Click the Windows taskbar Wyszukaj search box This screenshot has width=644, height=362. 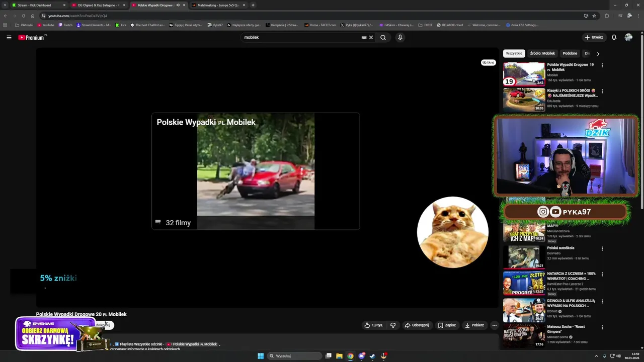(294, 356)
